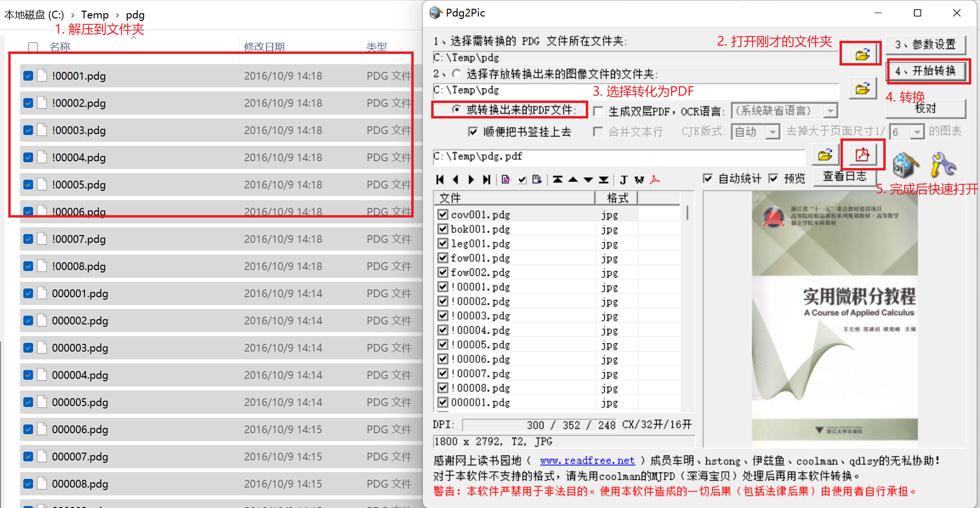This screenshot has height=508, width=980.
Task: Click the 格式 column header
Action: (x=617, y=198)
